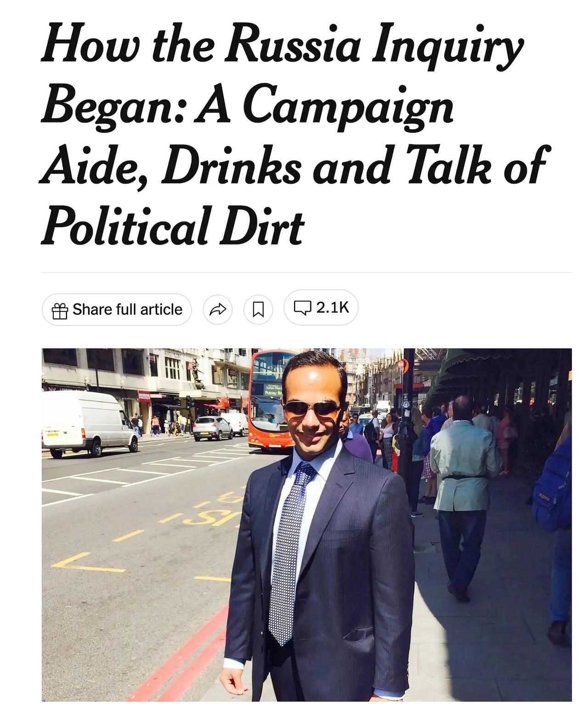Image resolution: width=588 pixels, height=704 pixels.
Task: Click the 2.1K comment count number
Action: click(333, 307)
